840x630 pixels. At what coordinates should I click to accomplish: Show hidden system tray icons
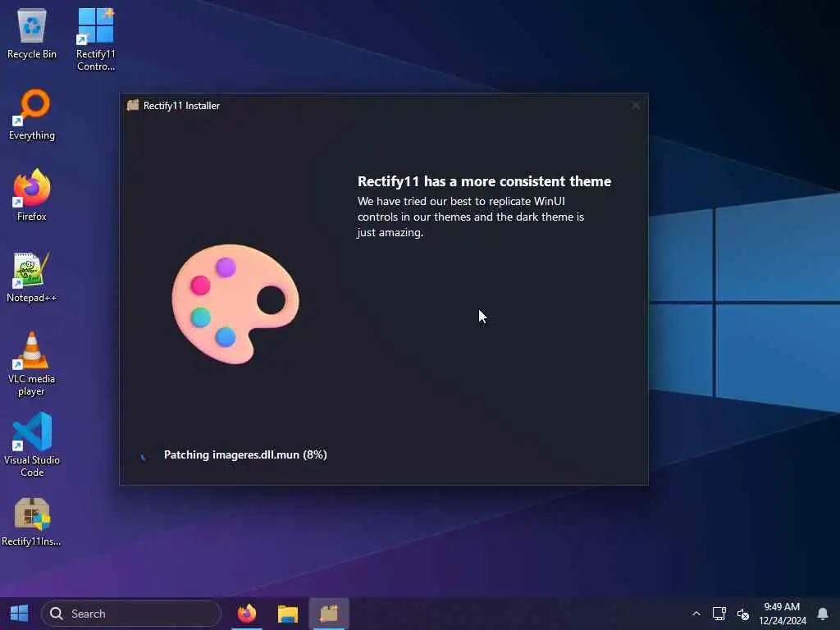coord(696,614)
